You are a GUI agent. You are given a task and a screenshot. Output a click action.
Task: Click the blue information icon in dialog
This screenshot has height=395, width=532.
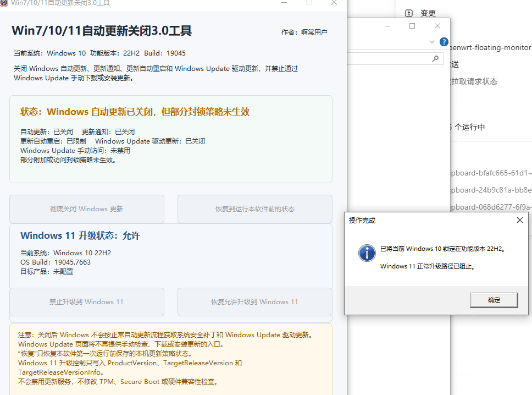[x=367, y=253]
